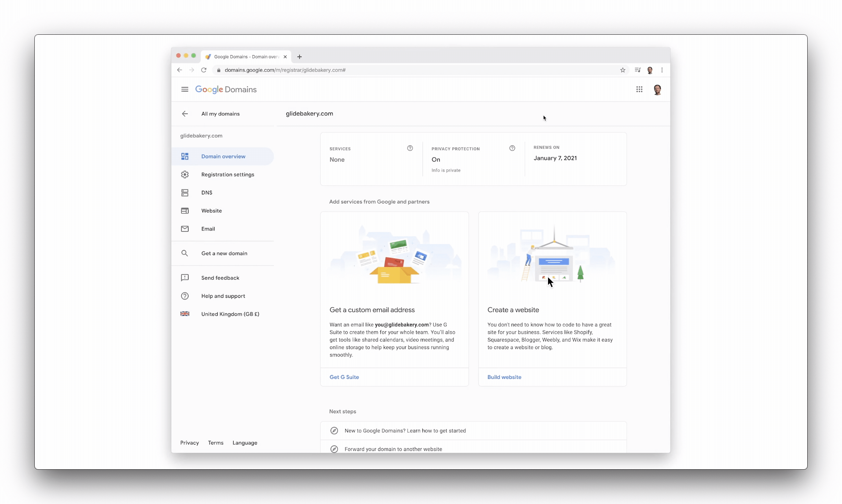842x504 pixels.
Task: Click the Get G Suite link
Action: (x=344, y=377)
